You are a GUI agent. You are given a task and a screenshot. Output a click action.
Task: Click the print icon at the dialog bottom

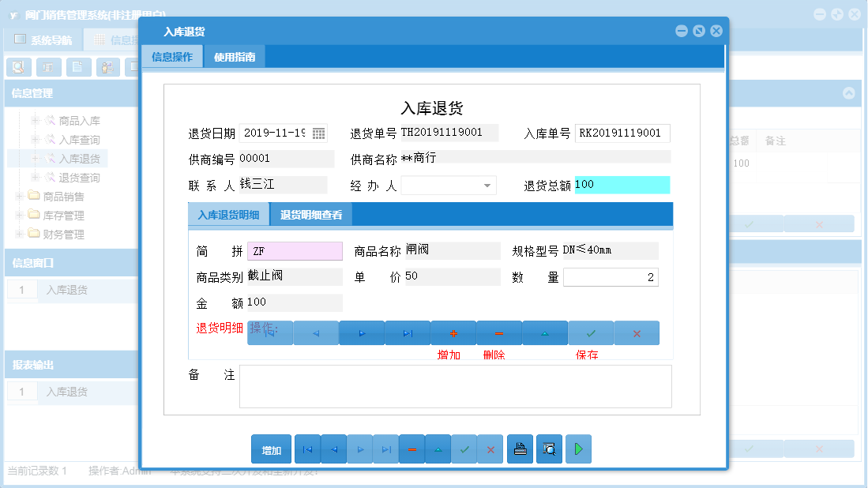point(520,449)
